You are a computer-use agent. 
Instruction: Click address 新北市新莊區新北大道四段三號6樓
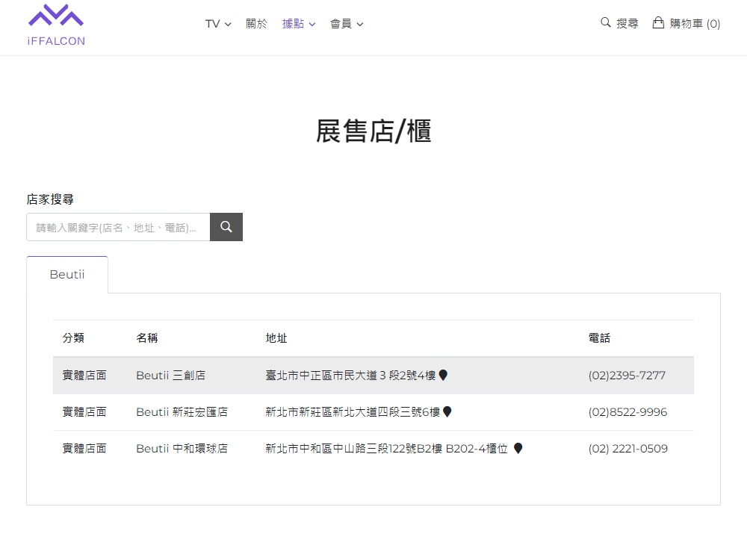pos(353,412)
